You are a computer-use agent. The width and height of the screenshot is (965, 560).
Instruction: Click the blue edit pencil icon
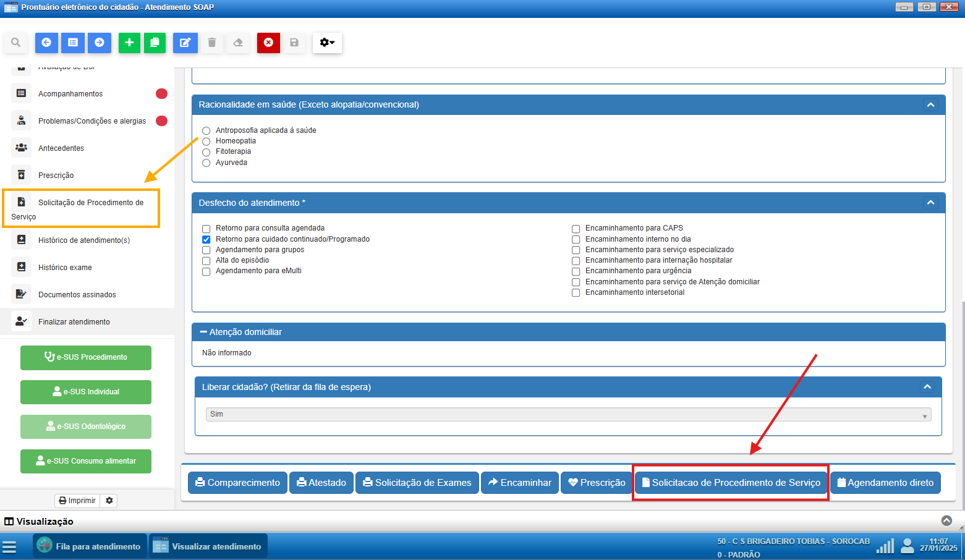[185, 43]
